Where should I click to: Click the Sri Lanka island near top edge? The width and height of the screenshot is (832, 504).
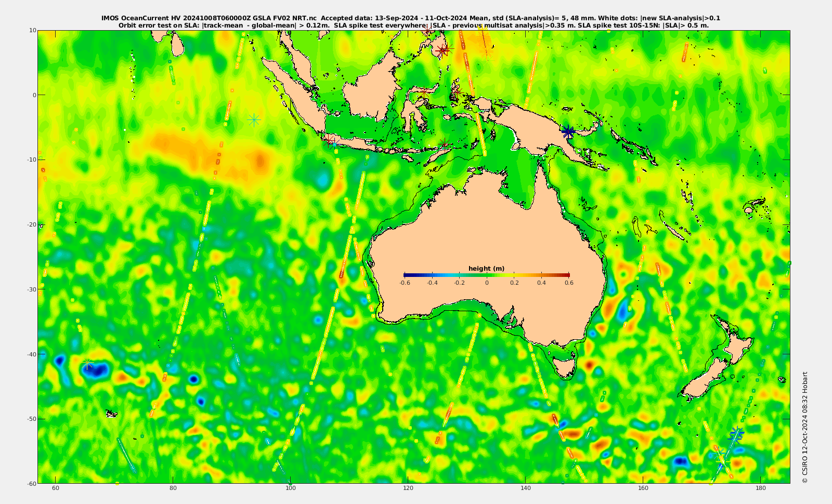click(177, 45)
